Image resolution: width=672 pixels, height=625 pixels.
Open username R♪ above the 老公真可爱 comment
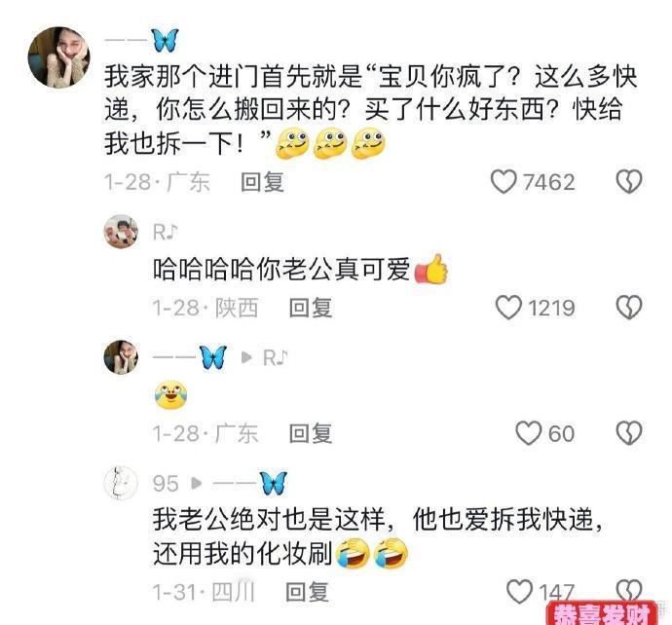point(165,232)
